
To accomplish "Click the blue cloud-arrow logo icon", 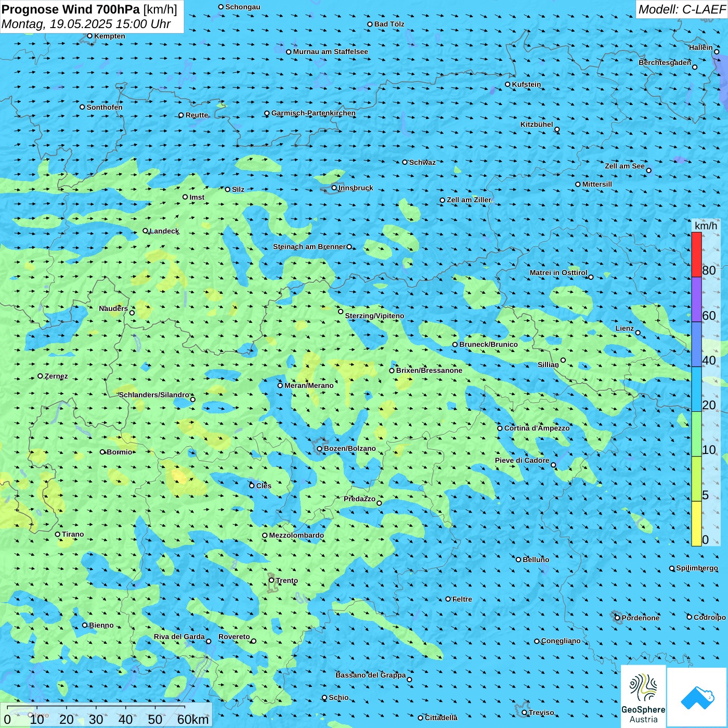I will (x=697, y=697).
